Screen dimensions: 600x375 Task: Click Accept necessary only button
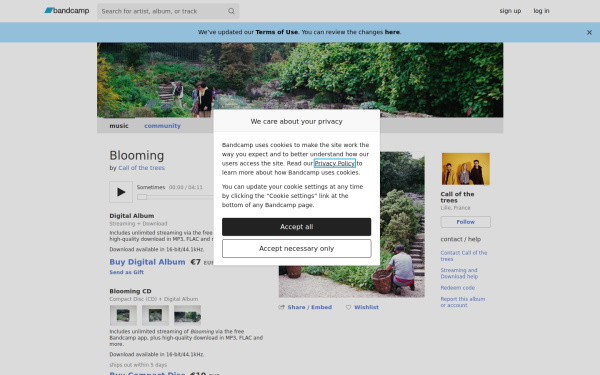(x=297, y=249)
